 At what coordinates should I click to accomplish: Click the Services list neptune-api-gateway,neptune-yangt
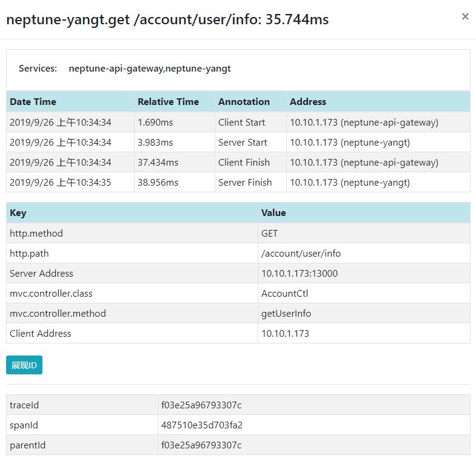pos(150,69)
